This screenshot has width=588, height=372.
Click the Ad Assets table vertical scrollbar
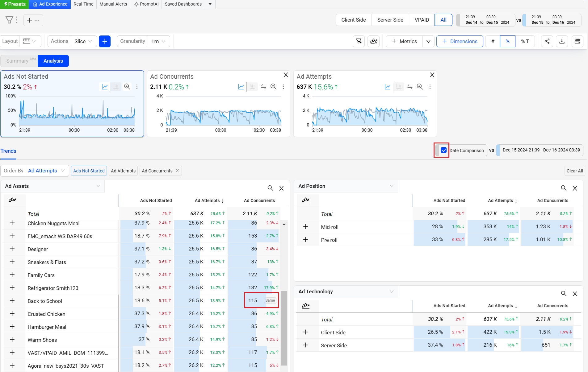(284, 327)
